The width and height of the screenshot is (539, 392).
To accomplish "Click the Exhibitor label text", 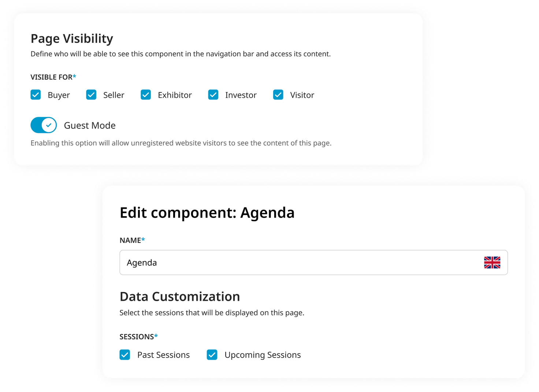I will tap(175, 95).
